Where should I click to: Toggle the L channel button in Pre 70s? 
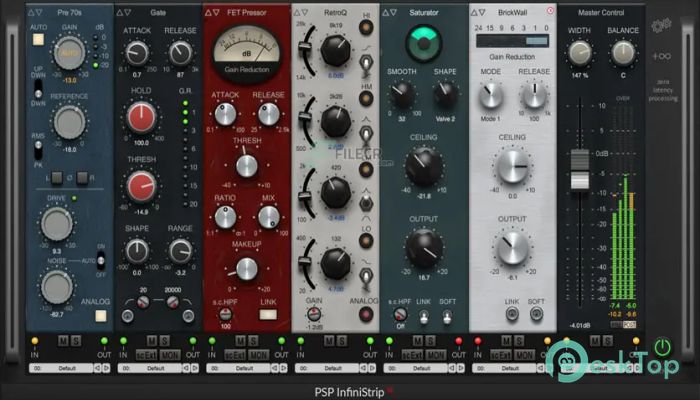click(x=57, y=178)
